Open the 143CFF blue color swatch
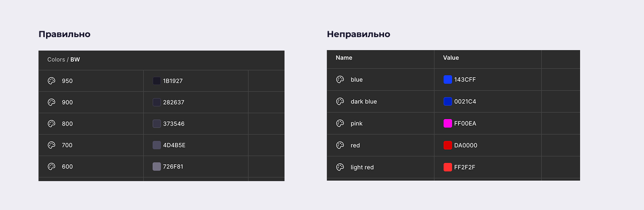This screenshot has height=210, width=644. (x=448, y=79)
